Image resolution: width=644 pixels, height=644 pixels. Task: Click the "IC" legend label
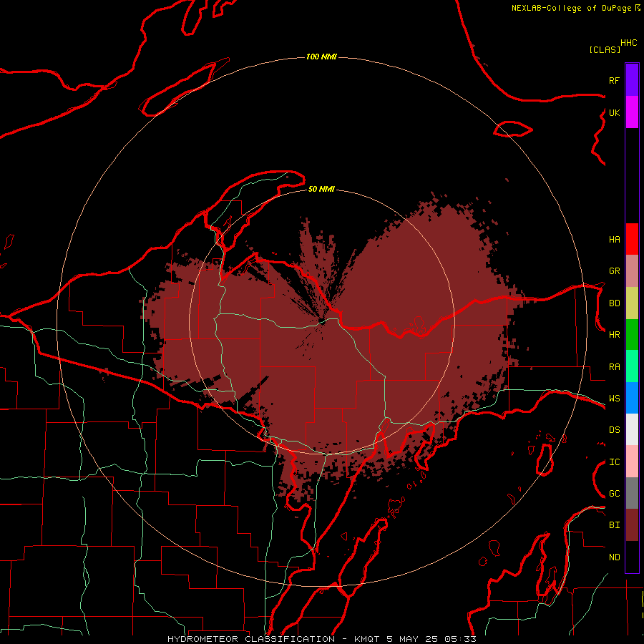(614, 462)
